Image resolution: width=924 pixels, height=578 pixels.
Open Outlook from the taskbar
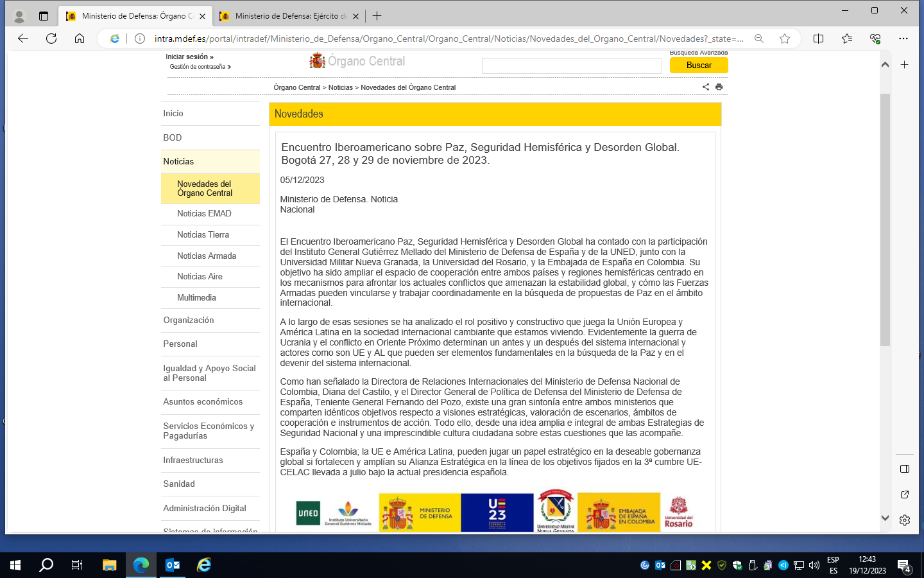173,565
